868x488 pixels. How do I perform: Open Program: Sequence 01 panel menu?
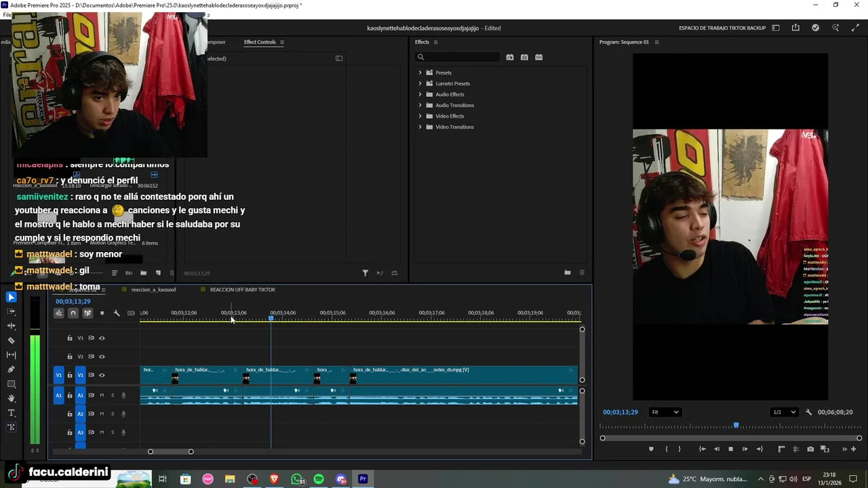(x=656, y=42)
